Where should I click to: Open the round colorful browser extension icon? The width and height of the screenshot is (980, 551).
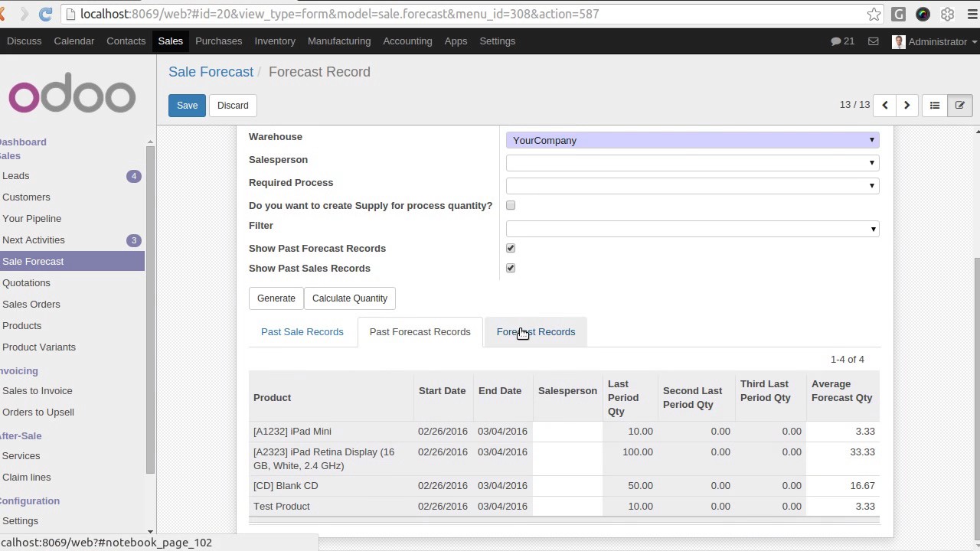click(x=923, y=14)
